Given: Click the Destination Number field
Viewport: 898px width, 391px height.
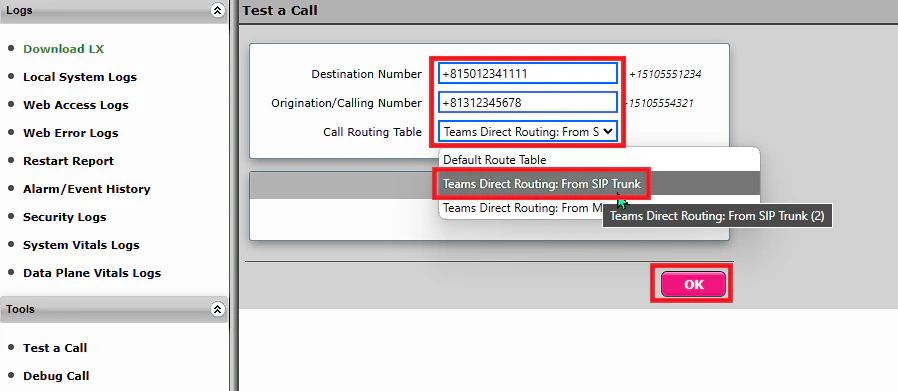Looking at the screenshot, I should coord(528,73).
